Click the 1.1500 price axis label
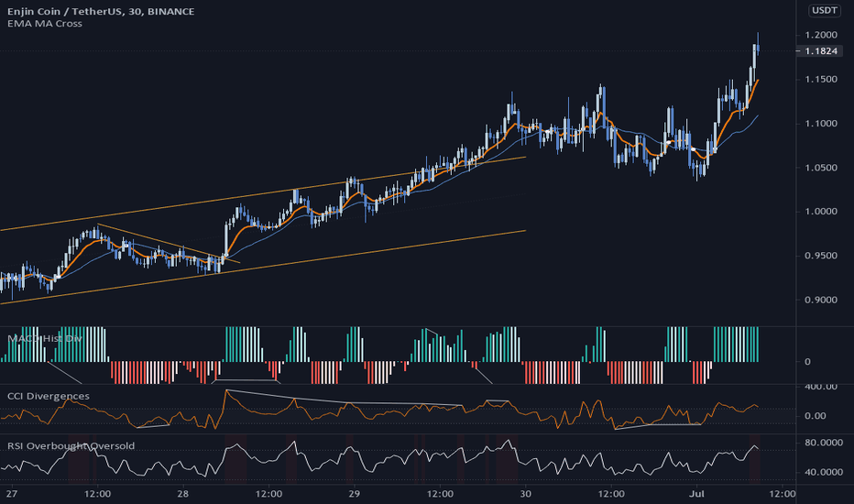The width and height of the screenshot is (854, 504). click(x=821, y=79)
